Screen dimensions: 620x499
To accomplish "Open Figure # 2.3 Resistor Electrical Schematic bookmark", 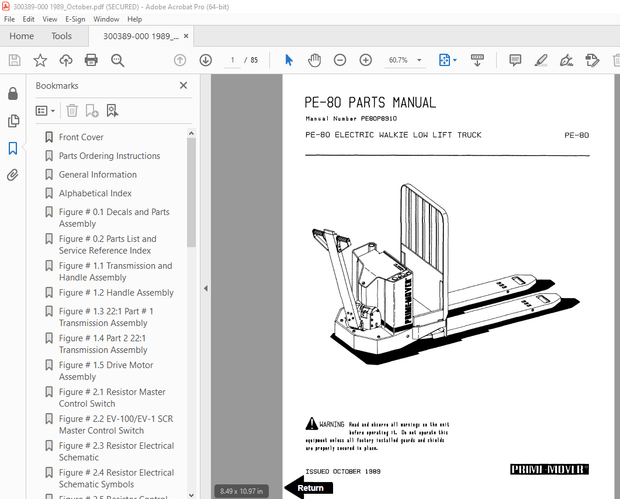I will point(116,452).
